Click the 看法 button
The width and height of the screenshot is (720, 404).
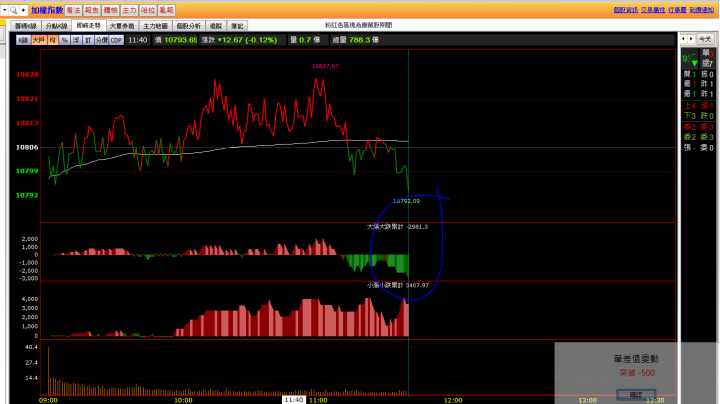pos(73,10)
